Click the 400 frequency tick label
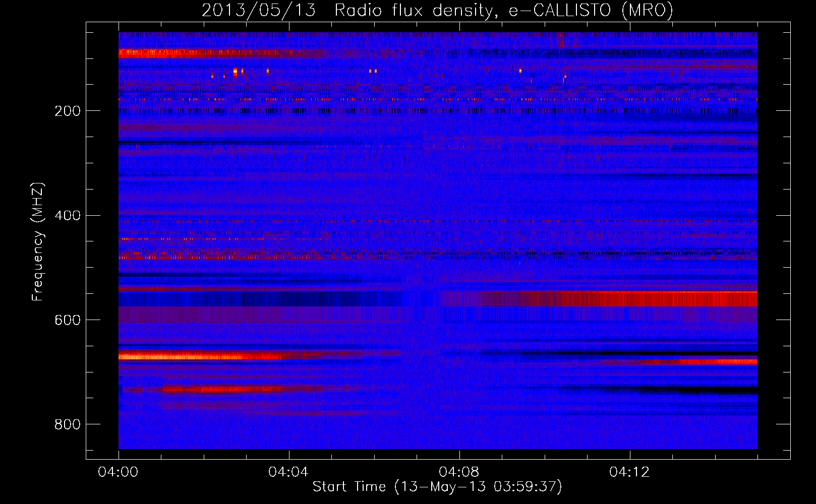The image size is (816, 504). tap(68, 216)
